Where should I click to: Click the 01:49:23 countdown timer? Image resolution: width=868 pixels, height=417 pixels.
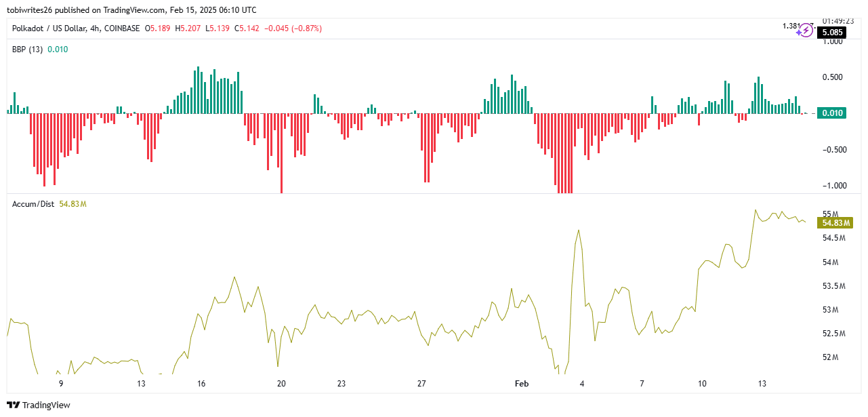pyautogui.click(x=837, y=20)
